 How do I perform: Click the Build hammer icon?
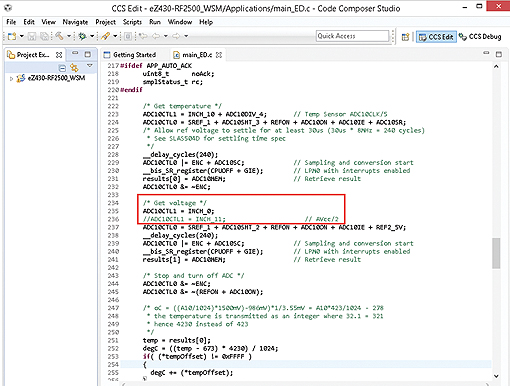coord(59,36)
